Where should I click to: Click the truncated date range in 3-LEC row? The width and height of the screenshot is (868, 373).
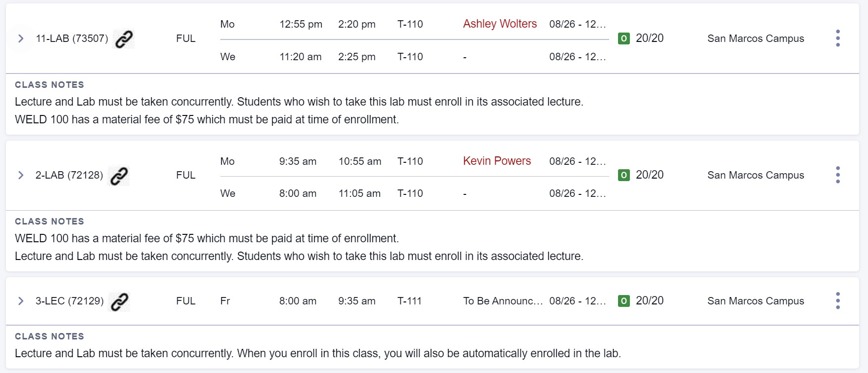[x=577, y=301]
